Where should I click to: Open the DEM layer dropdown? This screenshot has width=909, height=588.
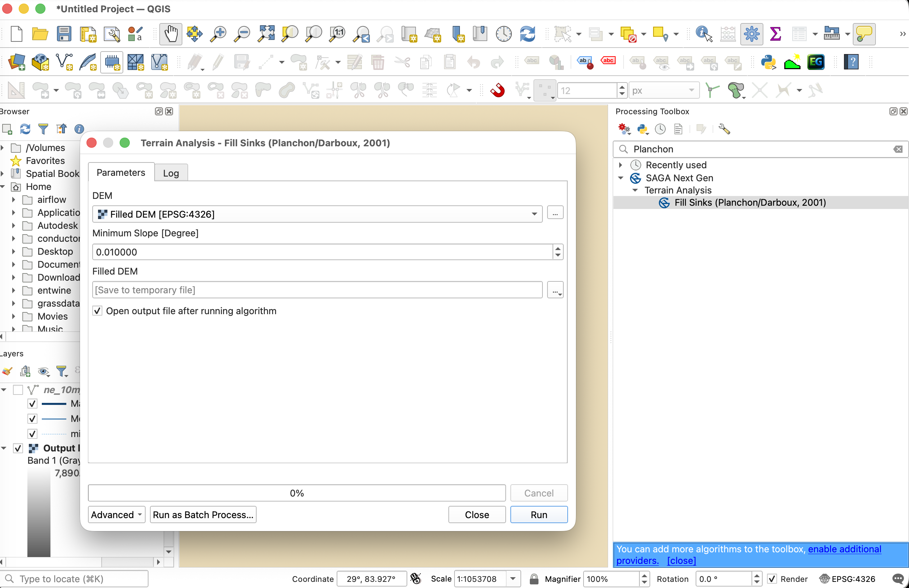pos(317,214)
